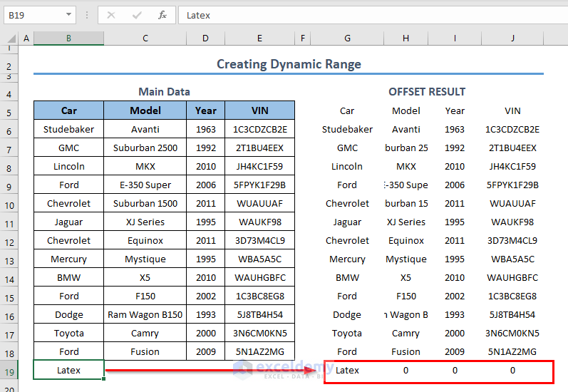Click the Cancel (X) formula bar icon

click(111, 15)
